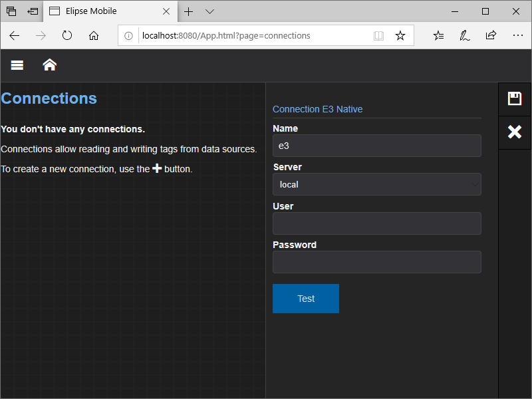Open the tab list chevron dropdown
This screenshot has height=399, width=532.
[x=209, y=11]
